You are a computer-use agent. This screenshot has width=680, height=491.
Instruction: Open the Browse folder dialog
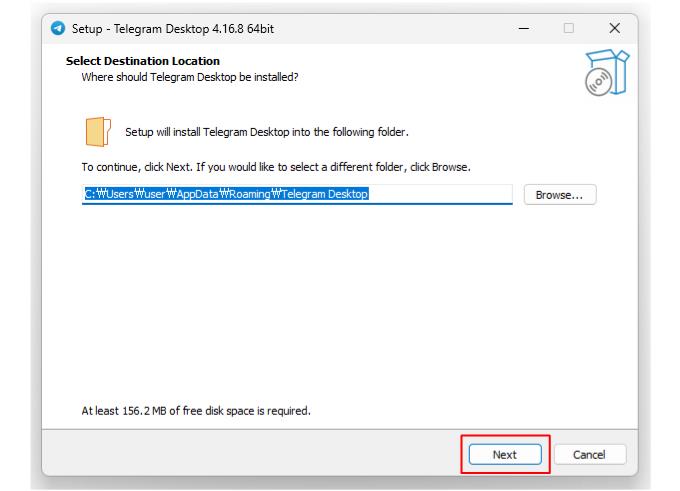(x=559, y=195)
